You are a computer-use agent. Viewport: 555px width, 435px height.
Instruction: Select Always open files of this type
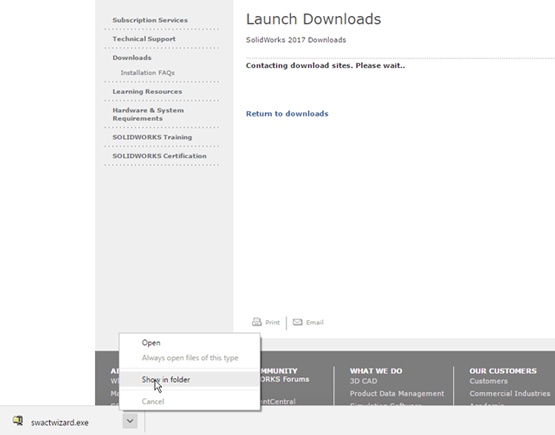click(x=190, y=358)
